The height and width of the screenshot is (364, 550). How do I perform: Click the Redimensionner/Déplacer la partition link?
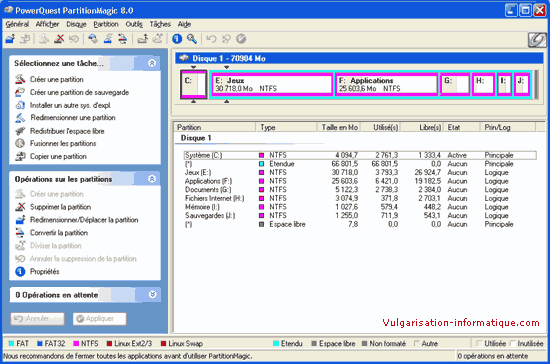coord(84,220)
